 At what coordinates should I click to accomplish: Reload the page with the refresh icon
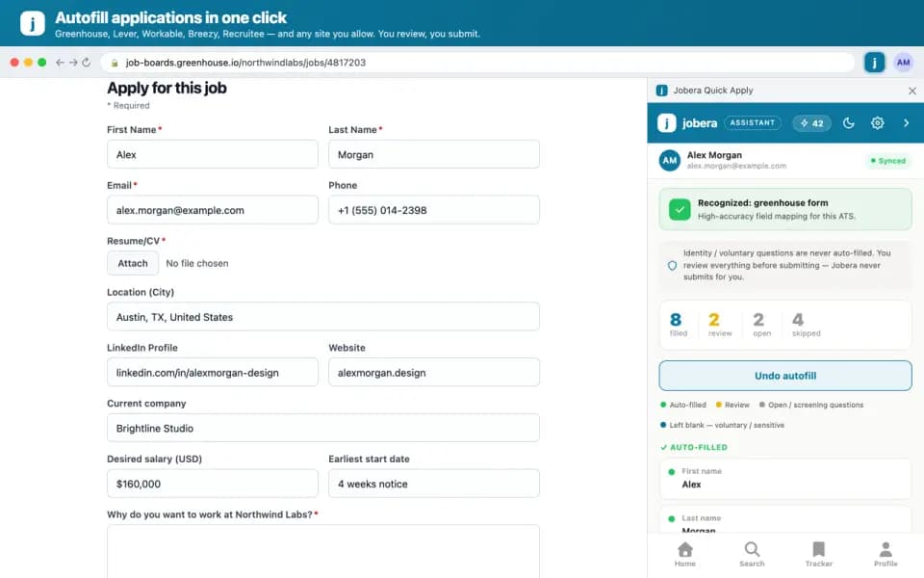tap(86, 62)
